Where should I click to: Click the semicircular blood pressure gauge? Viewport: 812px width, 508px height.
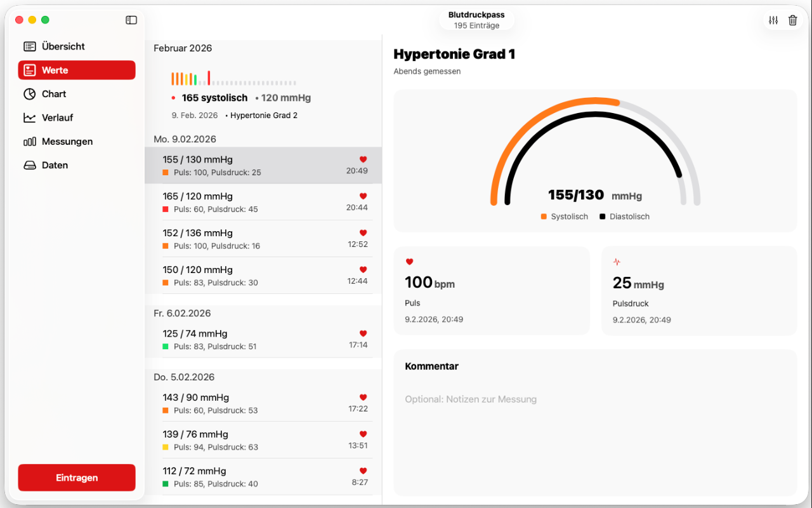tap(595, 152)
